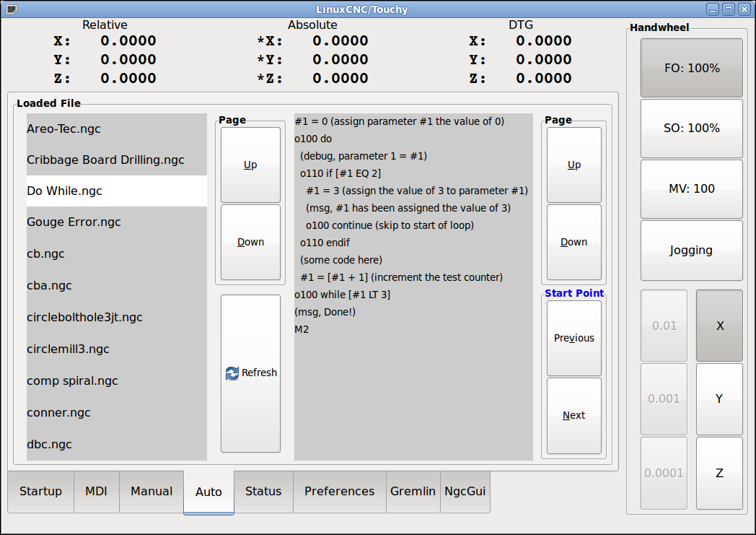The width and height of the screenshot is (756, 535).
Task: Click the line 'o110 if [#1 EQ 2]'
Action: click(340, 174)
